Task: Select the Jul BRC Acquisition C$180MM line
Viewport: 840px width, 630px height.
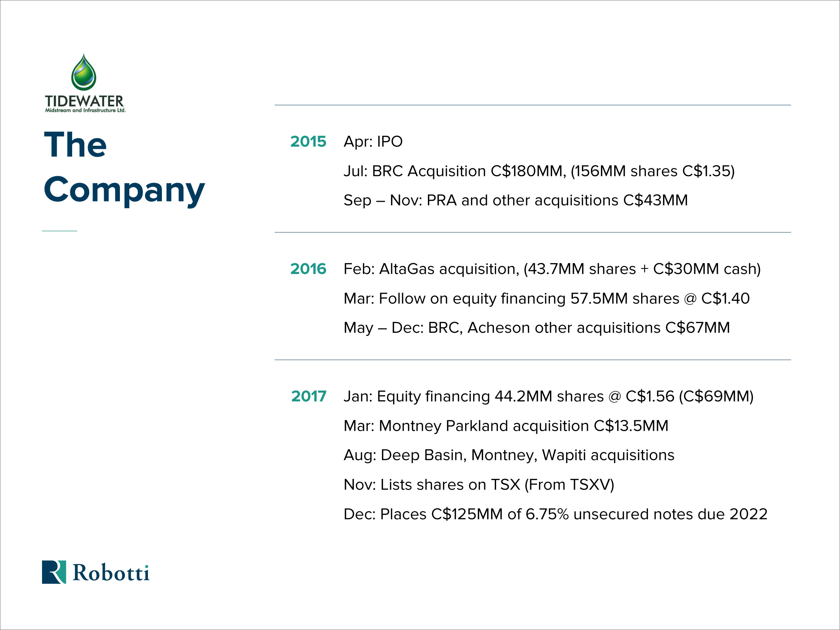Action: point(539,171)
